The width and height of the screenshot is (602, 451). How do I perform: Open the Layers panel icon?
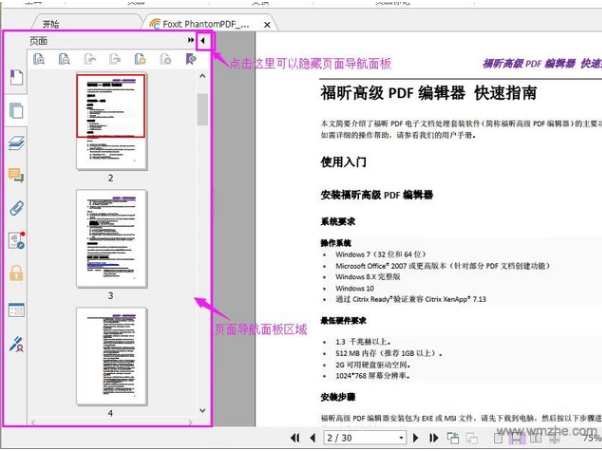tap(16, 143)
